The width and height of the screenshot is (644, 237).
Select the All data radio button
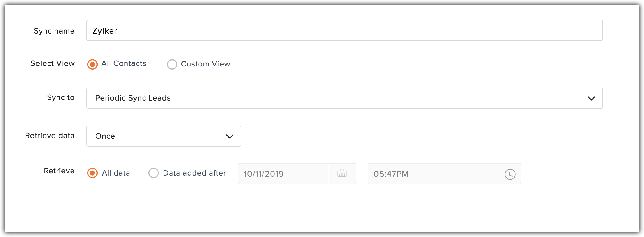coord(92,173)
